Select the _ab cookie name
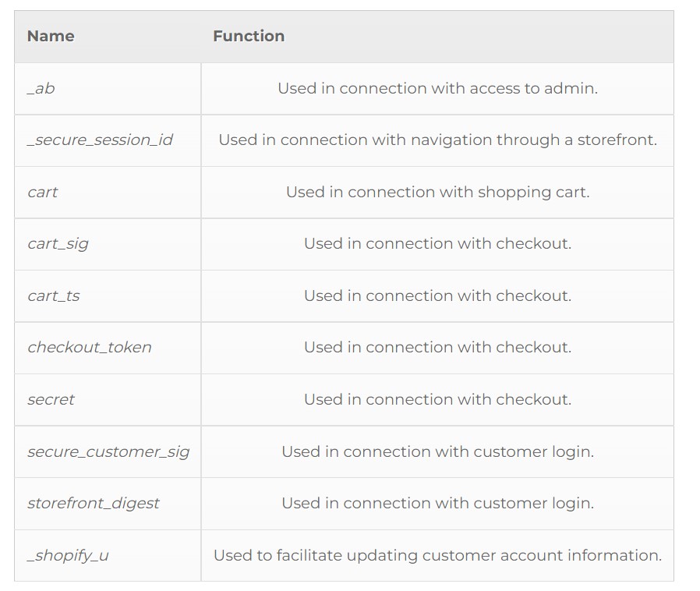Image resolution: width=700 pixels, height=591 pixels. 41,88
